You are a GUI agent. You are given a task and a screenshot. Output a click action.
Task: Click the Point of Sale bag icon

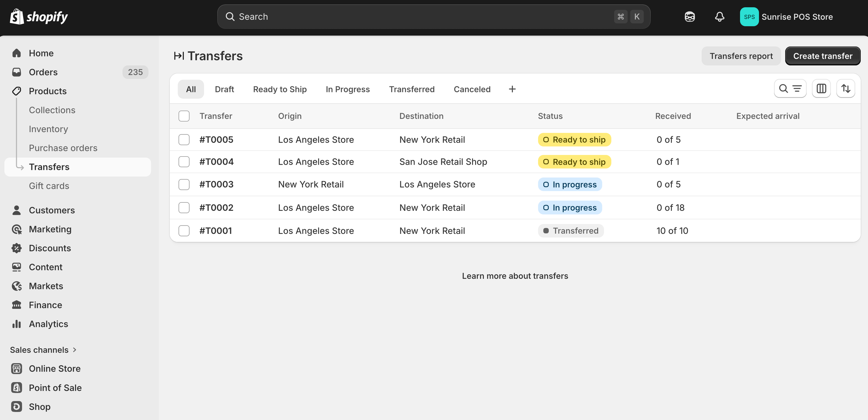coord(17,388)
